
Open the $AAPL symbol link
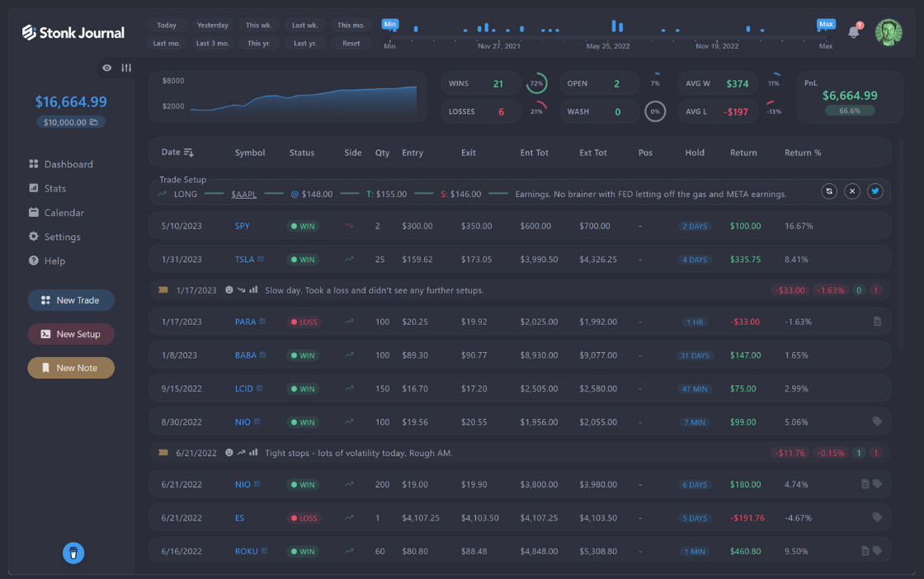[244, 194]
